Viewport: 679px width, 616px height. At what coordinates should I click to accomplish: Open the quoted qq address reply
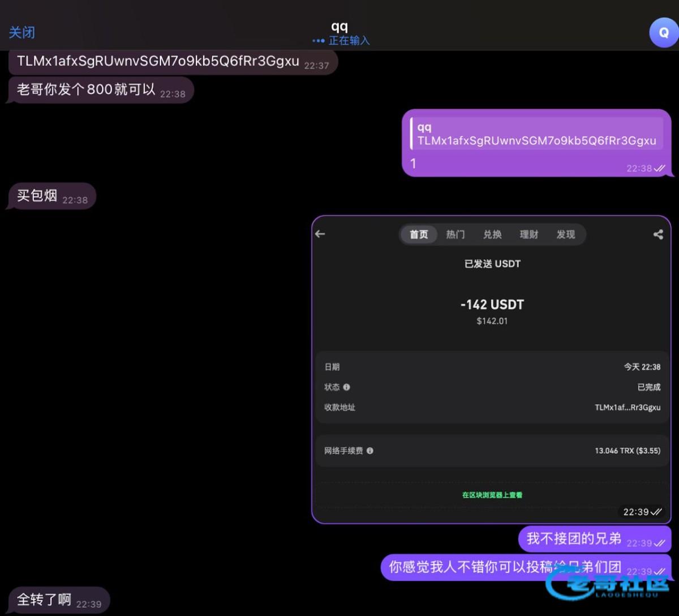(x=536, y=135)
